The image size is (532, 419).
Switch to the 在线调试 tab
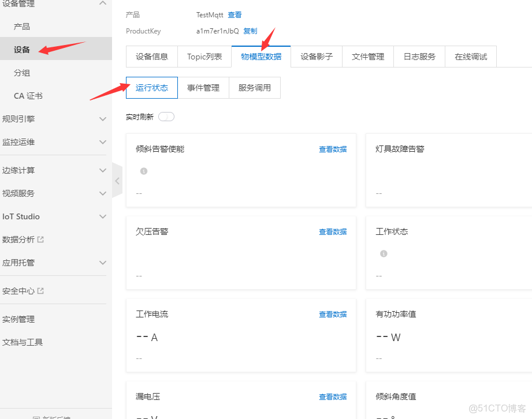471,57
